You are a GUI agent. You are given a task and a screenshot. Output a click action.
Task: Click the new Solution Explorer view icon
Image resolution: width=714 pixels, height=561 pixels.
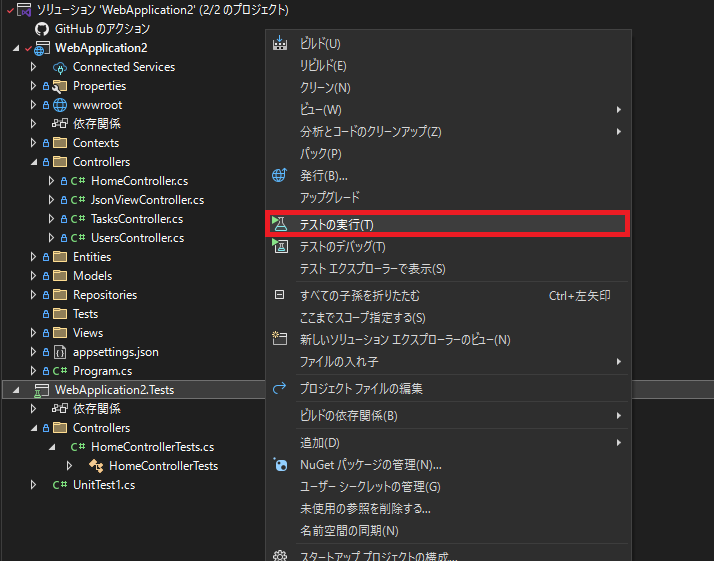pyautogui.click(x=280, y=338)
